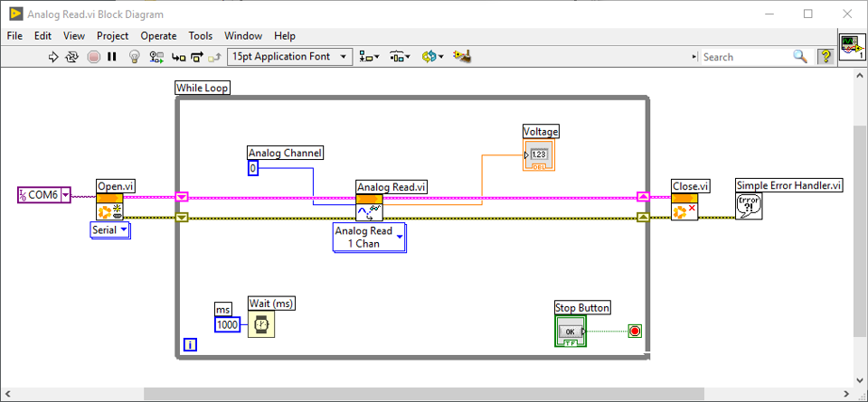Click the search magnifier icon
Screen dimensions: 868x402
tap(800, 56)
